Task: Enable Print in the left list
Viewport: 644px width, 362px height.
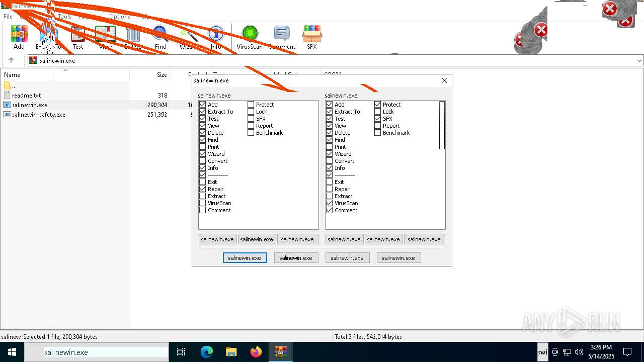Action: coord(203,147)
